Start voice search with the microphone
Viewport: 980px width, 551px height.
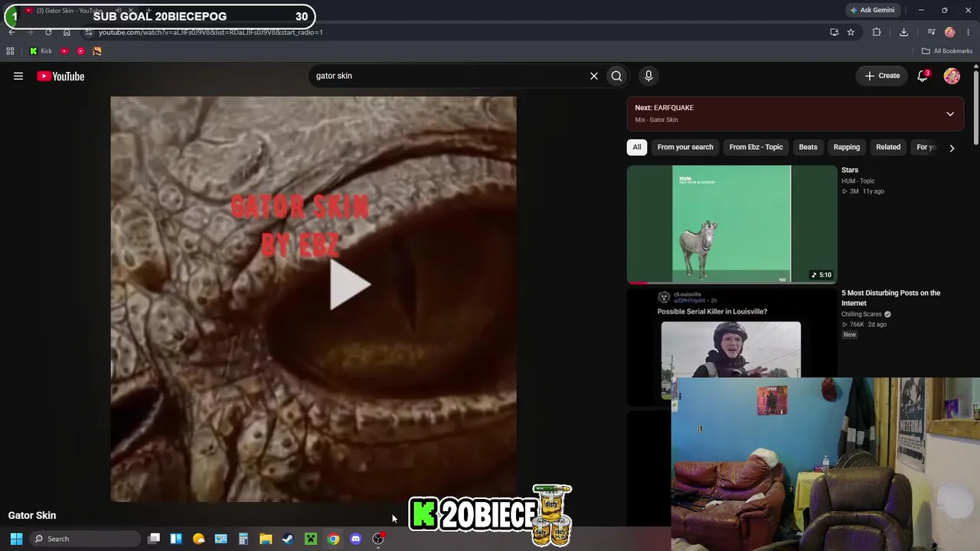648,76
